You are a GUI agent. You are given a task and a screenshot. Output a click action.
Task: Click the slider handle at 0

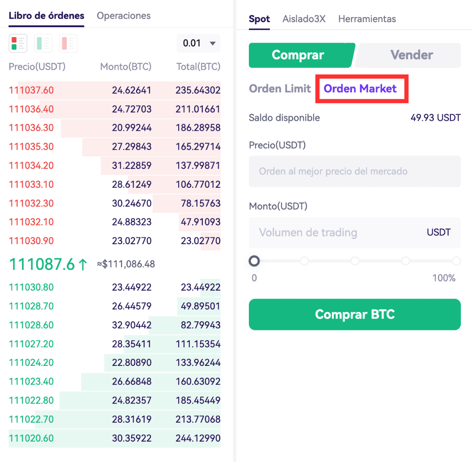254,261
